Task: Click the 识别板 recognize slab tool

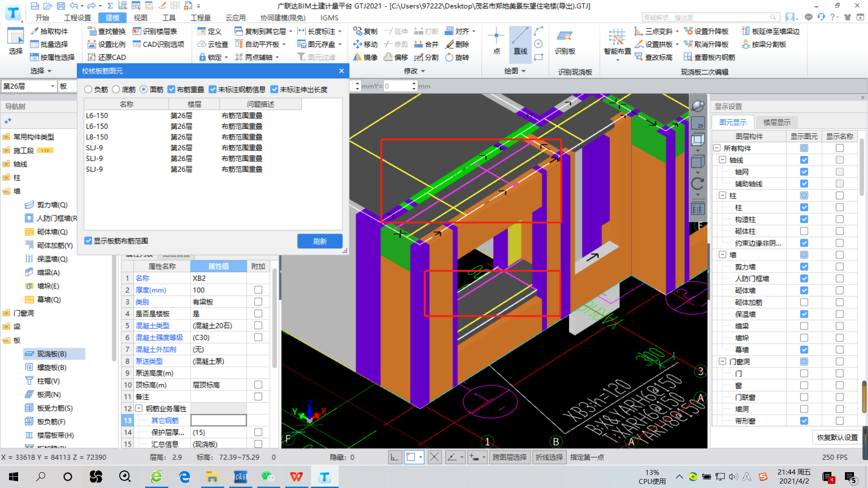Action: [565, 42]
